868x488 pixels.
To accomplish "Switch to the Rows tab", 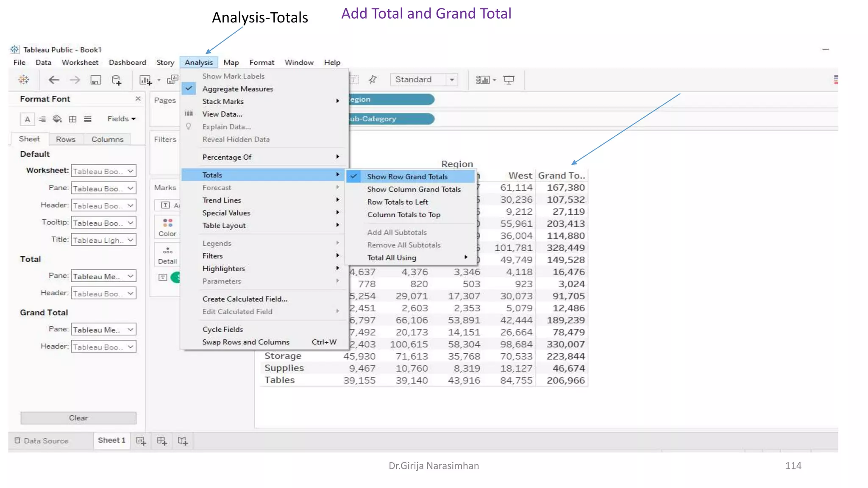I will 66,139.
